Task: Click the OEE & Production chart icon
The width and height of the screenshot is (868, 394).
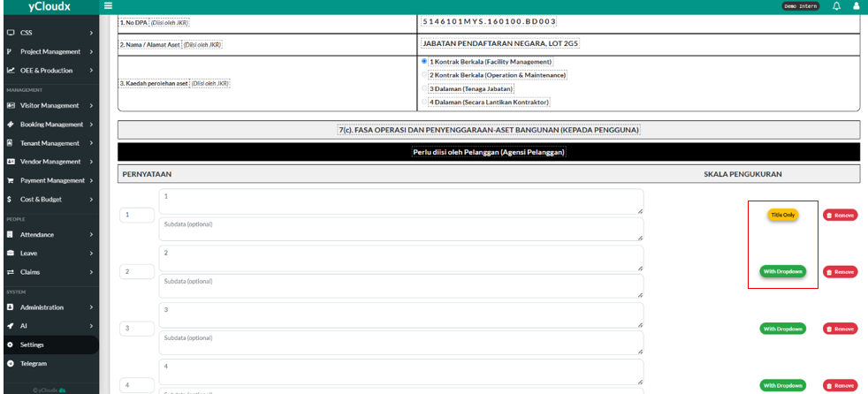Action: pyautogui.click(x=10, y=71)
